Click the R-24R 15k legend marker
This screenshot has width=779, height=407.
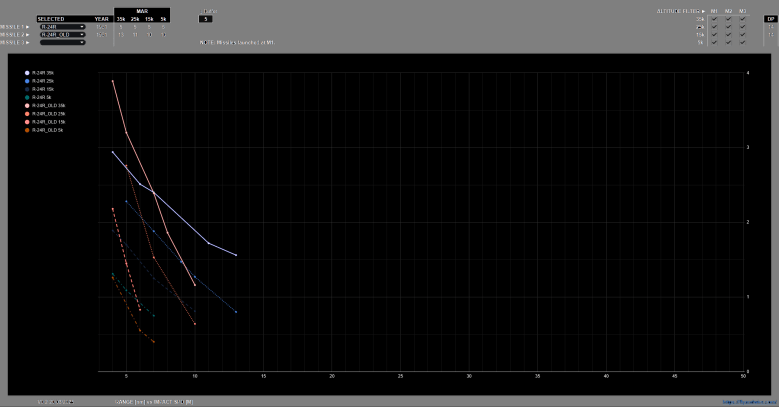pos(28,89)
